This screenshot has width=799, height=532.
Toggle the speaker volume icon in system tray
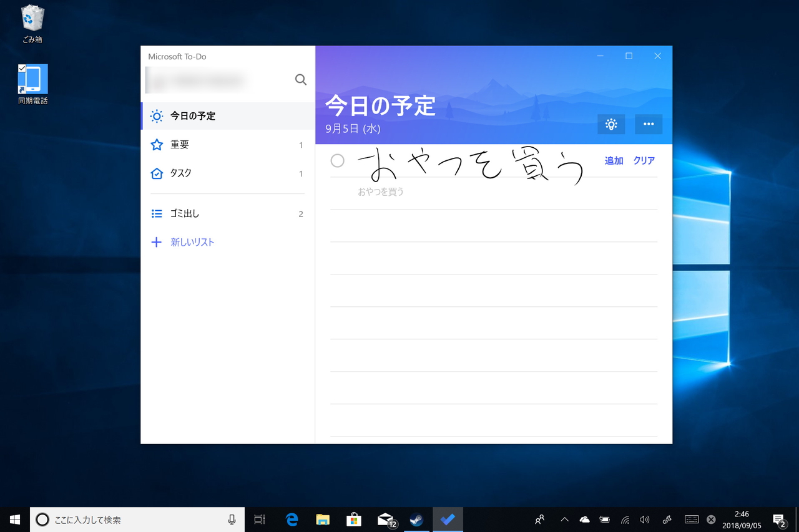point(645,519)
